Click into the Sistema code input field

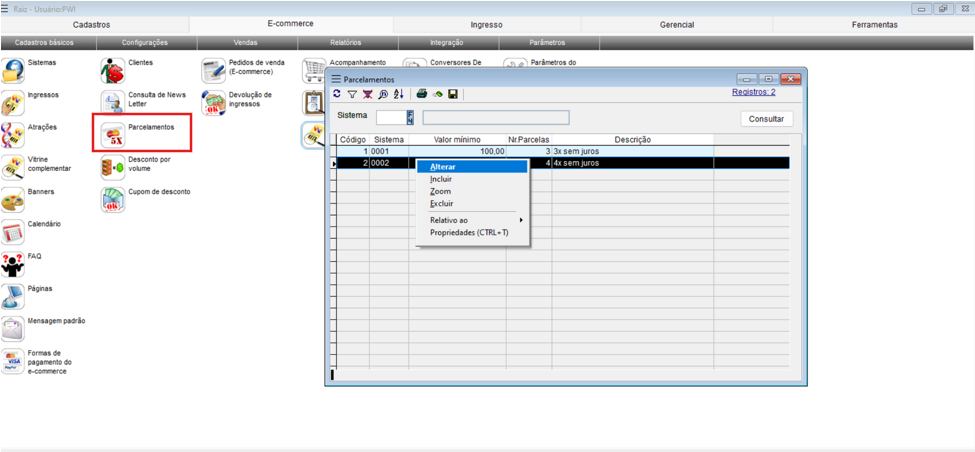(390, 118)
